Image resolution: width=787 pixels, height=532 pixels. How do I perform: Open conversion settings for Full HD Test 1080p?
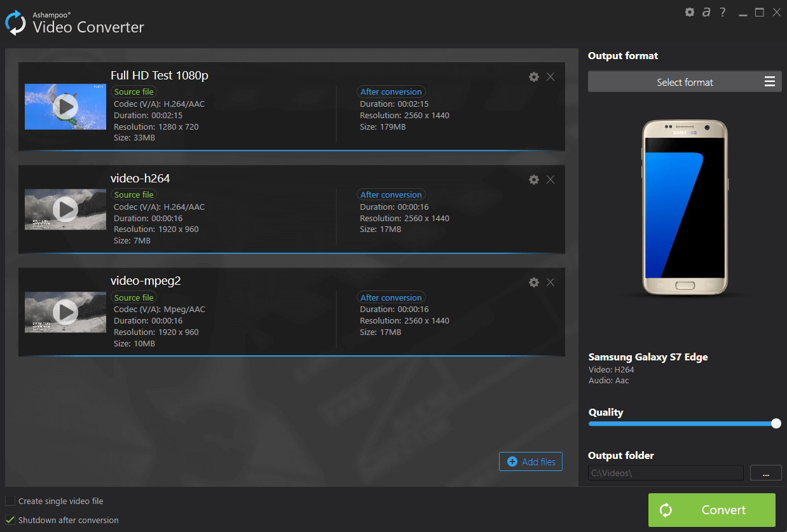(533, 76)
